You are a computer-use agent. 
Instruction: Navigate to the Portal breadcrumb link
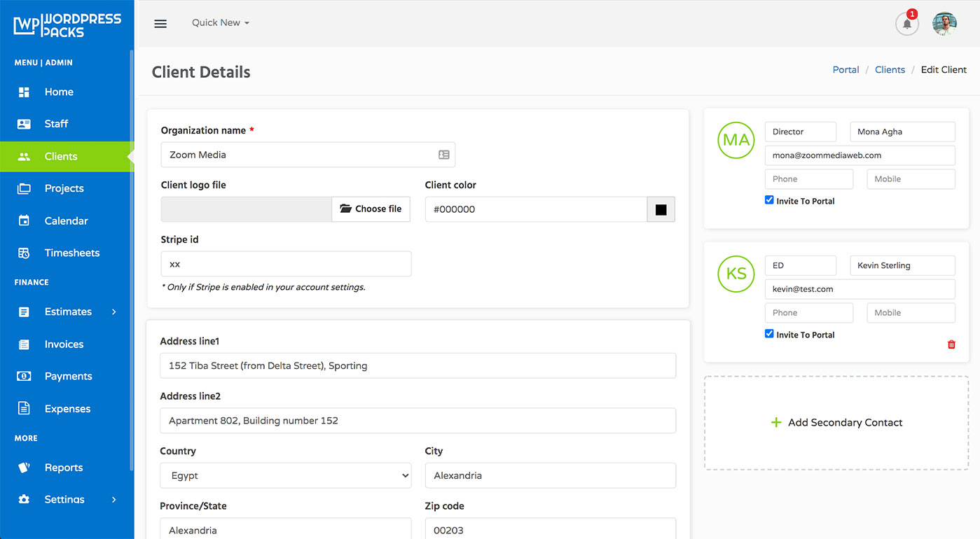click(x=846, y=69)
